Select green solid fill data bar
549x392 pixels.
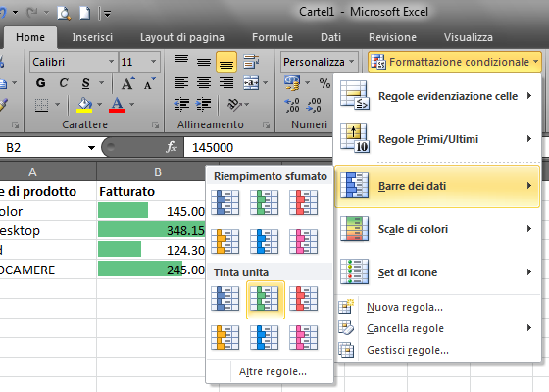[x=265, y=299]
